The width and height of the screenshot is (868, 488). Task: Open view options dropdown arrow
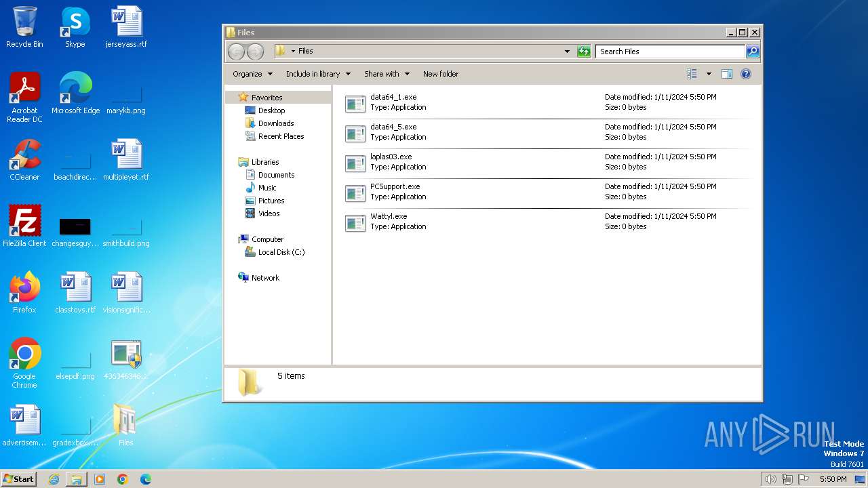pos(709,74)
